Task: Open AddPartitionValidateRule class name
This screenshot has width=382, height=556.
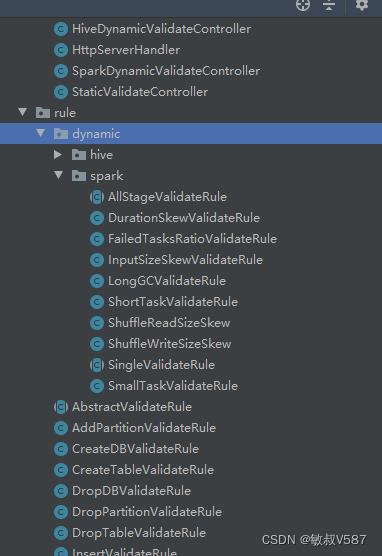Action: 144,428
